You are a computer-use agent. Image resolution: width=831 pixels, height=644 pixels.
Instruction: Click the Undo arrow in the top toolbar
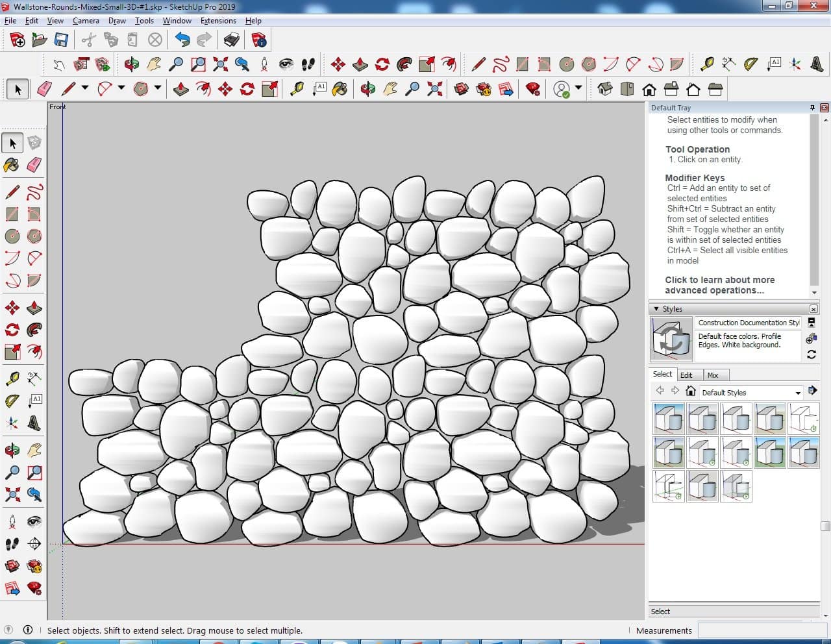[182, 40]
